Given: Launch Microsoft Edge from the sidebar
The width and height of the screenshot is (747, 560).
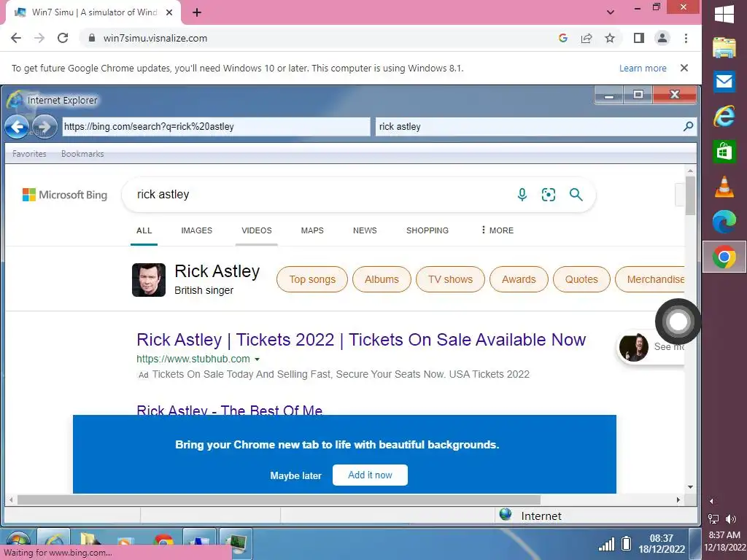Looking at the screenshot, I should 724,222.
